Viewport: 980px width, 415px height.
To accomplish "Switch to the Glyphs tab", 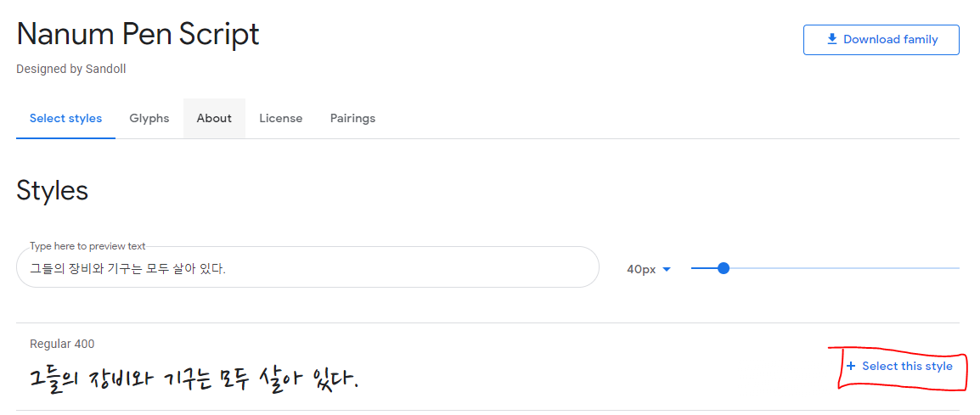I will (149, 118).
